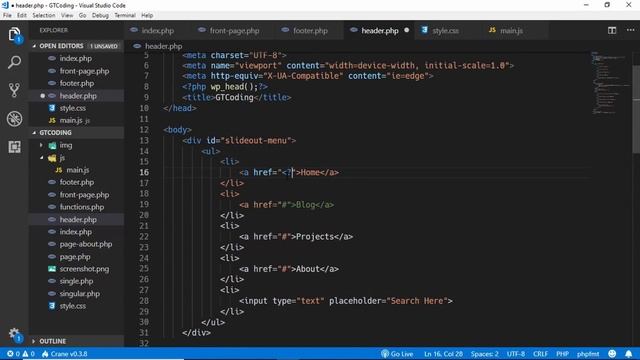Screen dimensions: 640x360
Task: Click header.php in the breadcrumb
Action: [163, 46]
